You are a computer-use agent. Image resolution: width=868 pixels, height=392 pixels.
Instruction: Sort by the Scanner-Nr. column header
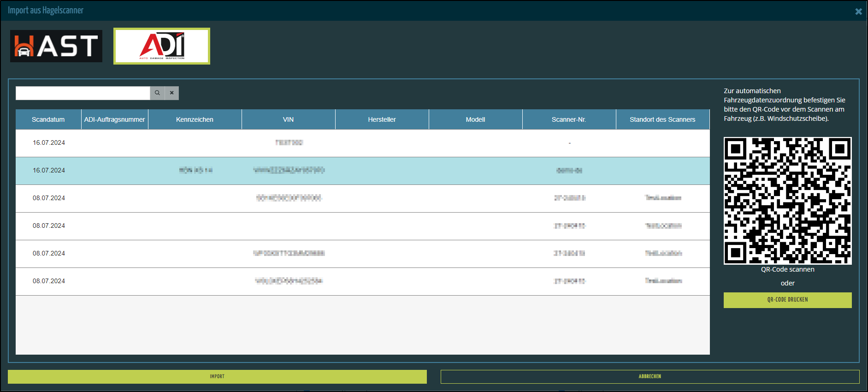click(569, 119)
